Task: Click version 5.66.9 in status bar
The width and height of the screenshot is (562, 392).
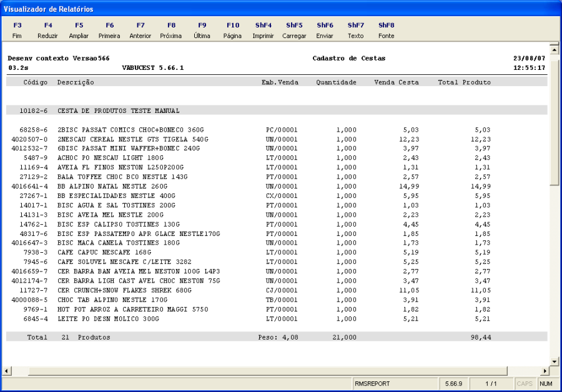Action: (454, 384)
